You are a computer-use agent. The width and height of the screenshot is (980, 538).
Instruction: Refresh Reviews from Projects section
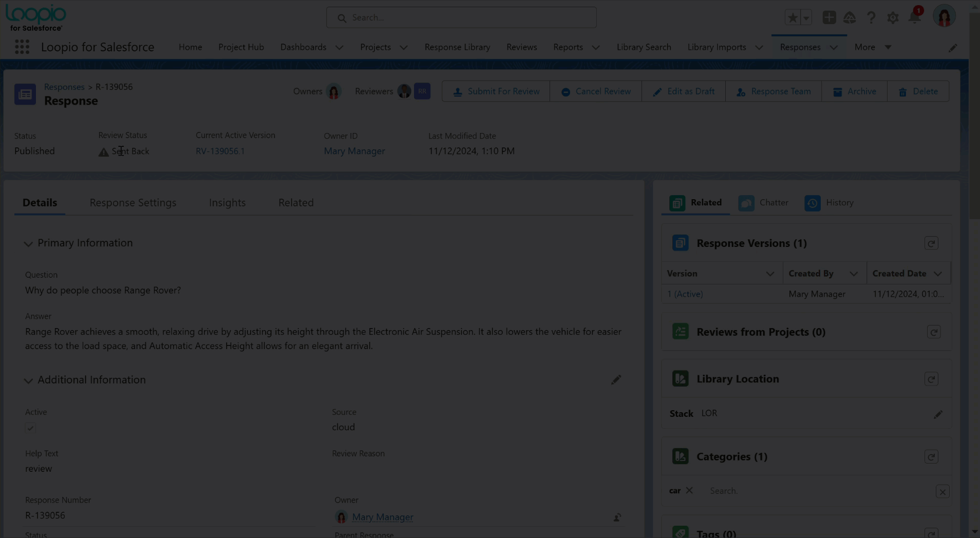(934, 332)
